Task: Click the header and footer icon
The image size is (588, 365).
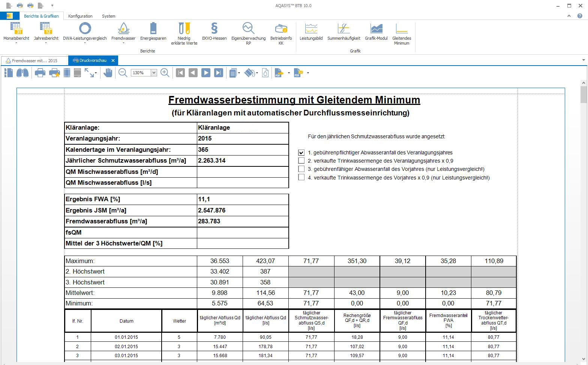Action: coord(77,73)
